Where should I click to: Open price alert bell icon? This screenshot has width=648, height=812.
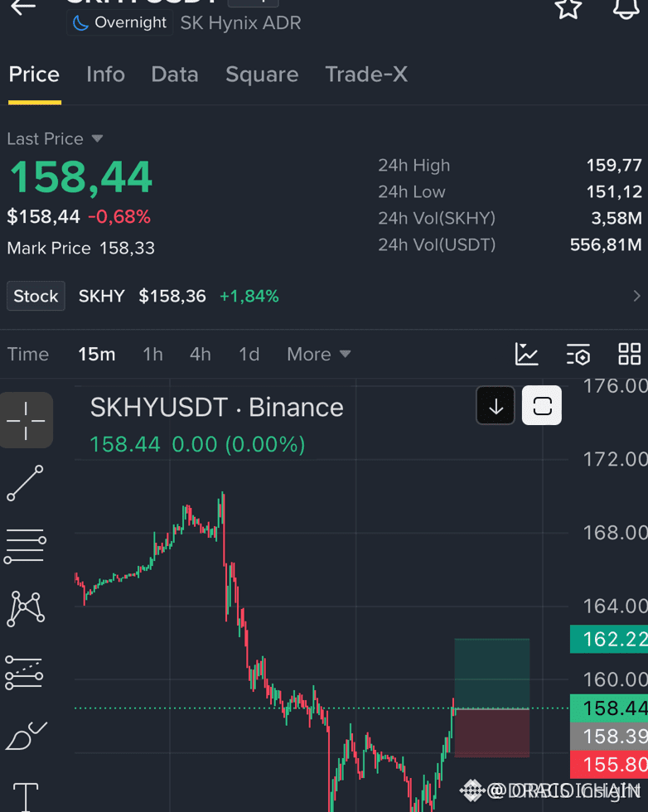tap(626, 8)
